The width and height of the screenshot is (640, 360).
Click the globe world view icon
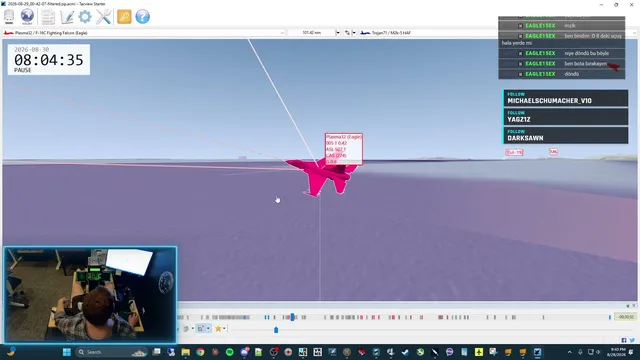pyautogui.click(x=27, y=17)
